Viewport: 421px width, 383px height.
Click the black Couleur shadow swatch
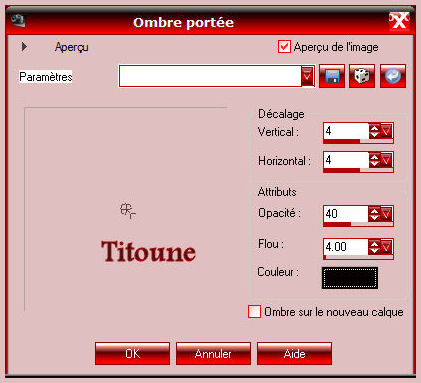(x=350, y=278)
